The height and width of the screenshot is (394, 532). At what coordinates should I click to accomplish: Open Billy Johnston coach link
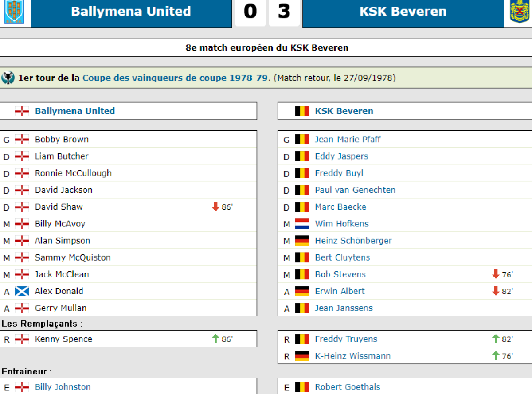point(63,387)
